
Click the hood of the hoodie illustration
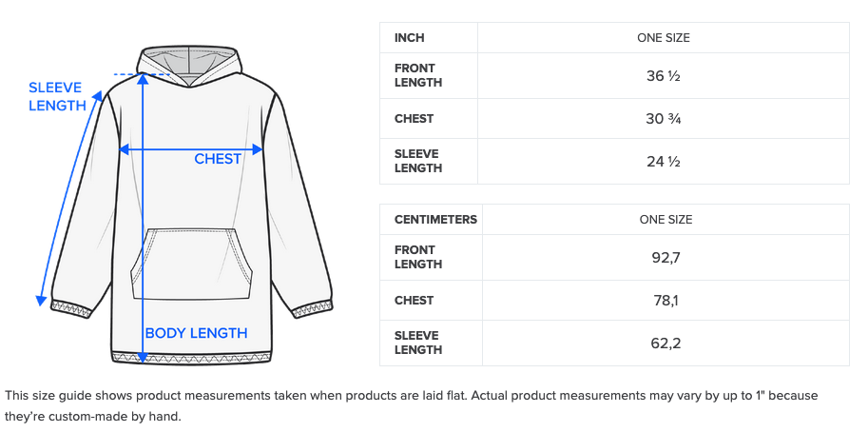click(x=190, y=63)
